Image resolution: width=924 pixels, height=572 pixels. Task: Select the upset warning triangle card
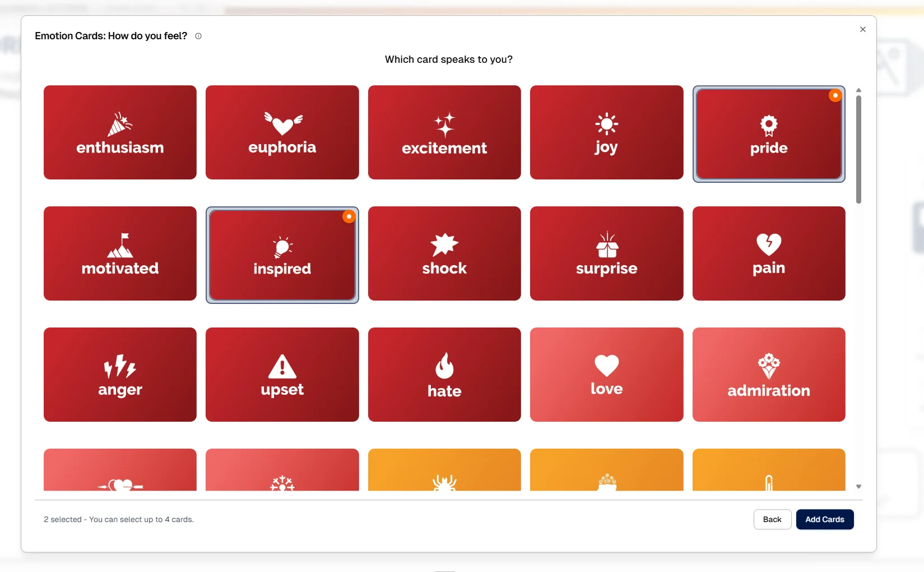click(x=282, y=374)
